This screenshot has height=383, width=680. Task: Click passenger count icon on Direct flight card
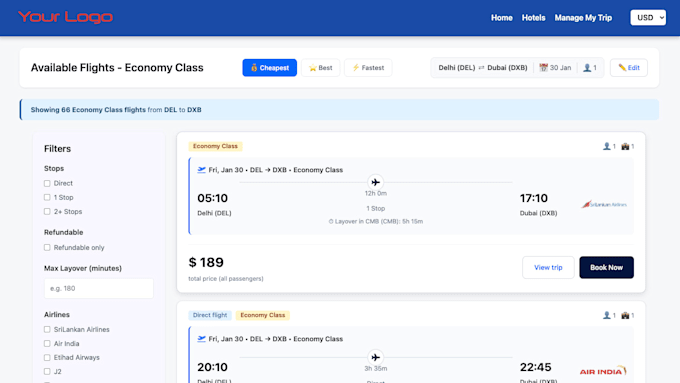606,315
